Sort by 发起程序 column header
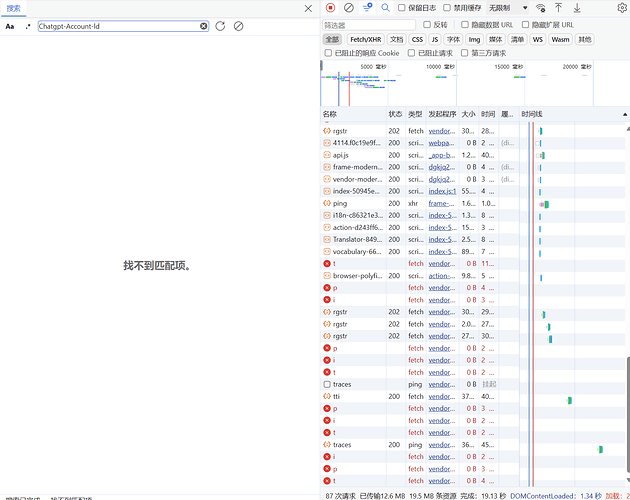The height and width of the screenshot is (500, 630). 442,114
